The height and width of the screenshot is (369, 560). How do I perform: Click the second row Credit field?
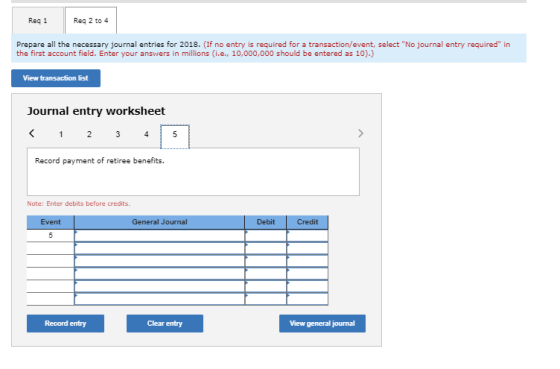click(308, 248)
